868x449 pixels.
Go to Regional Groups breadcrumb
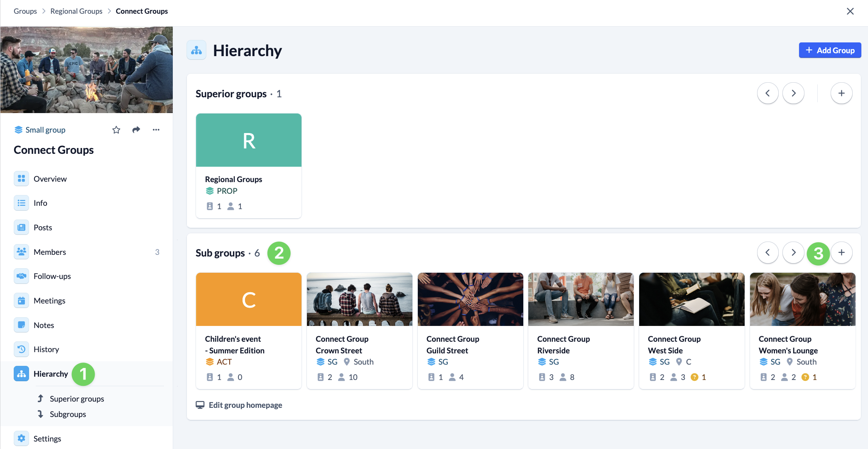tap(76, 11)
